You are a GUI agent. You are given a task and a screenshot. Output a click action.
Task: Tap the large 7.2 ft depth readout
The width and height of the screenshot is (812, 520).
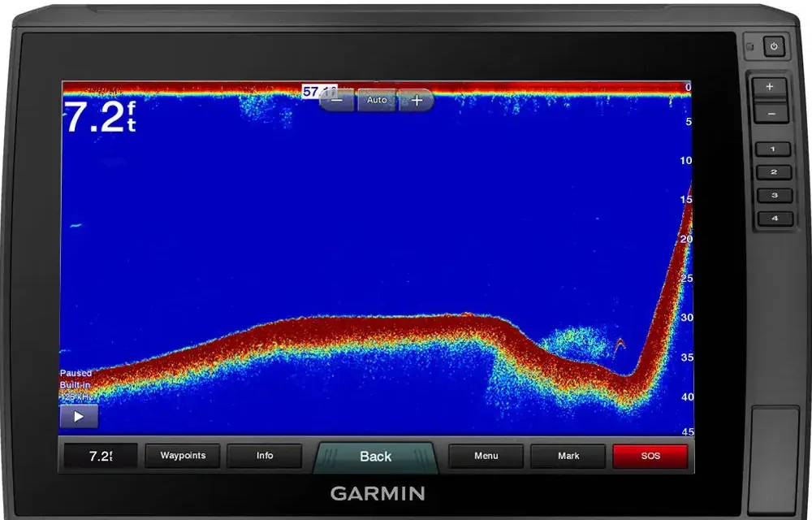(x=100, y=118)
